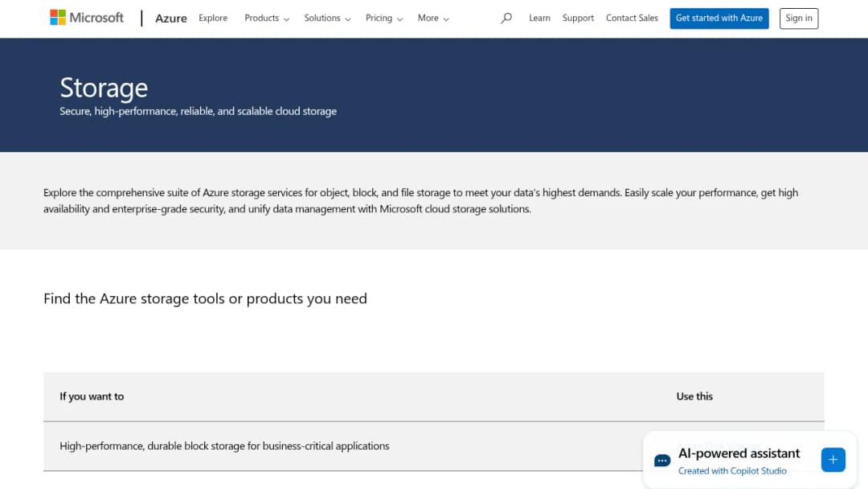Image resolution: width=868 pixels, height=489 pixels.
Task: Click the Sign in button
Action: click(x=799, y=18)
